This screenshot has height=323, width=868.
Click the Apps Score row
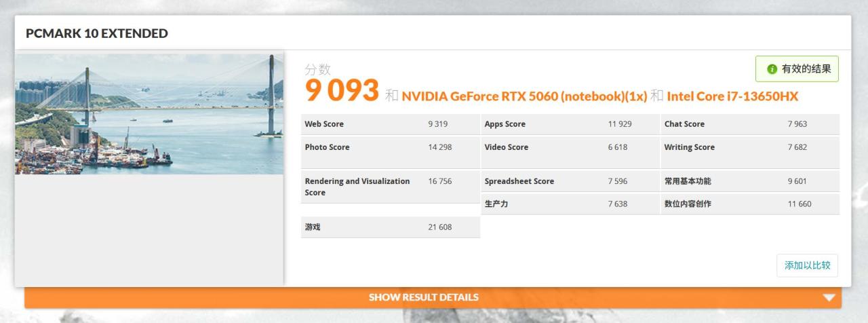[570, 124]
